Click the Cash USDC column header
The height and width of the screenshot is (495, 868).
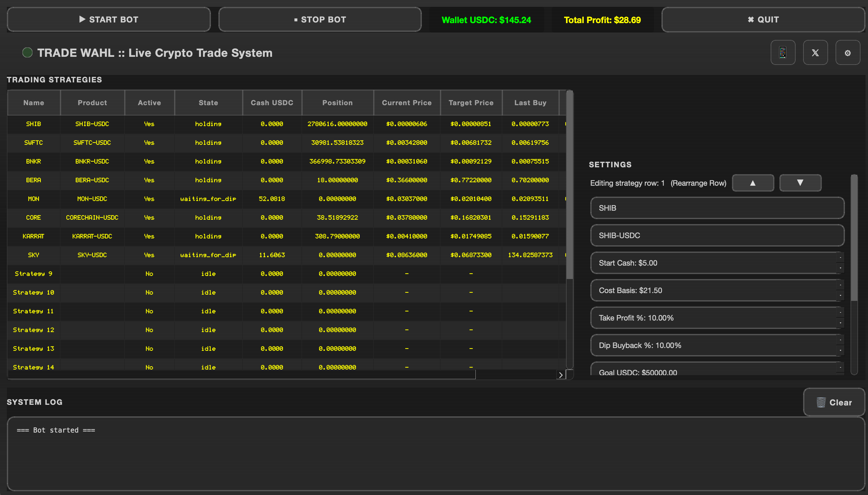(271, 103)
